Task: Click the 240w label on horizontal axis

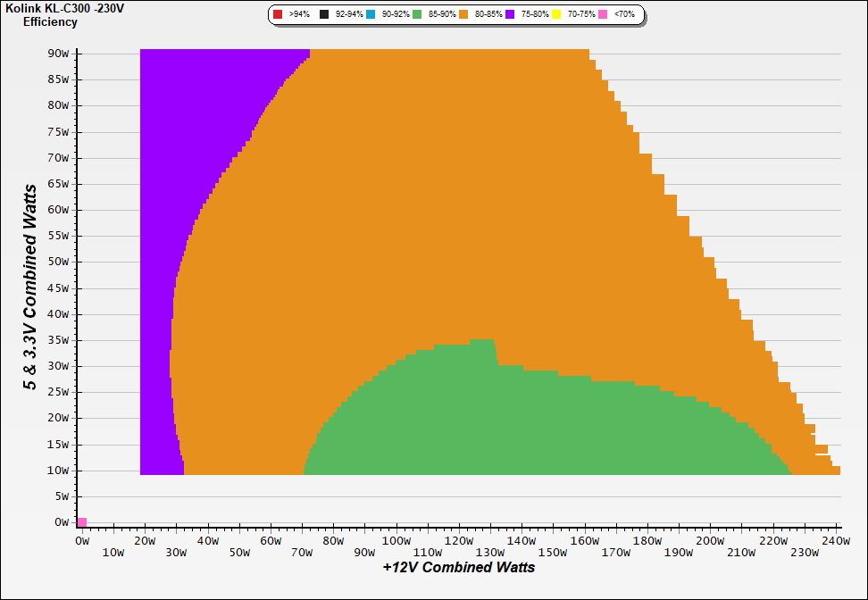Action: [835, 541]
